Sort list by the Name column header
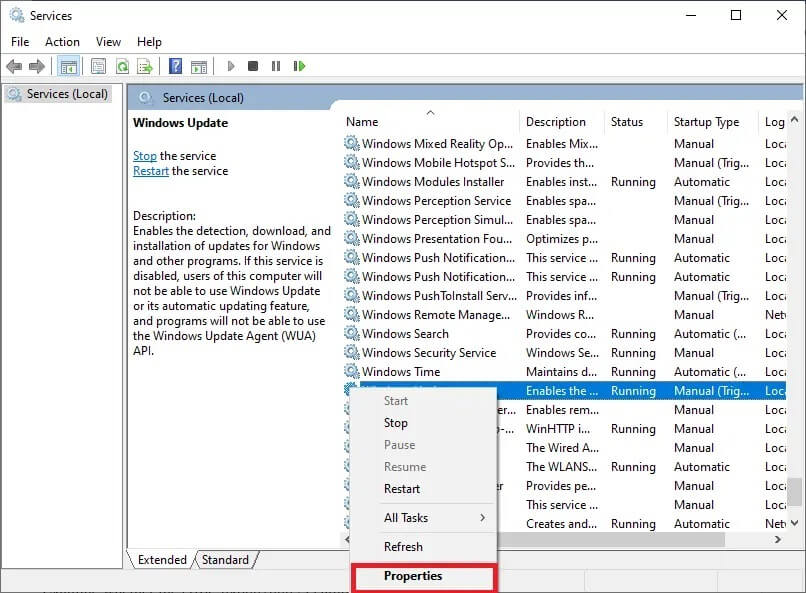Screen dimensions: 806x593 click(x=362, y=122)
